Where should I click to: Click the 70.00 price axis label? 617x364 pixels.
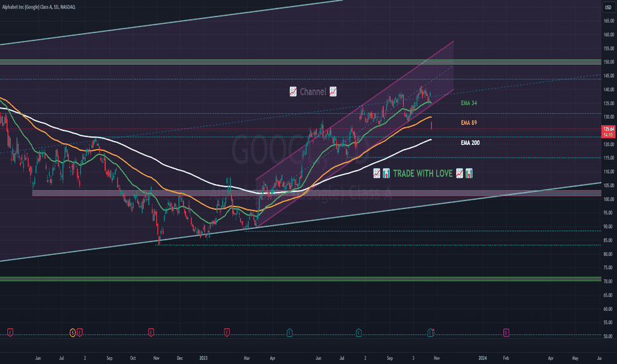609,281
